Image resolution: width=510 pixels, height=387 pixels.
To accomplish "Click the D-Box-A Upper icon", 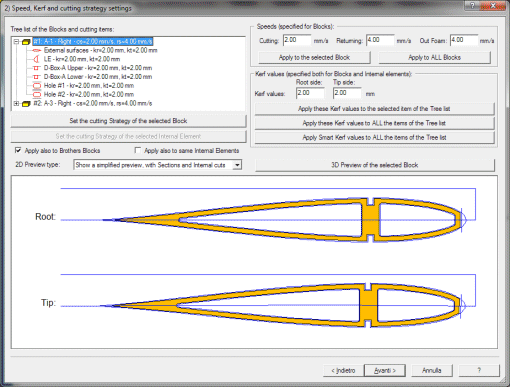I will click(37, 68).
